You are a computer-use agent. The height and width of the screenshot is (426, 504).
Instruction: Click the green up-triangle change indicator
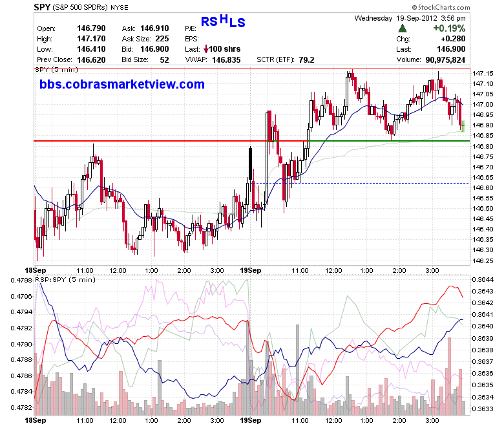402,28
